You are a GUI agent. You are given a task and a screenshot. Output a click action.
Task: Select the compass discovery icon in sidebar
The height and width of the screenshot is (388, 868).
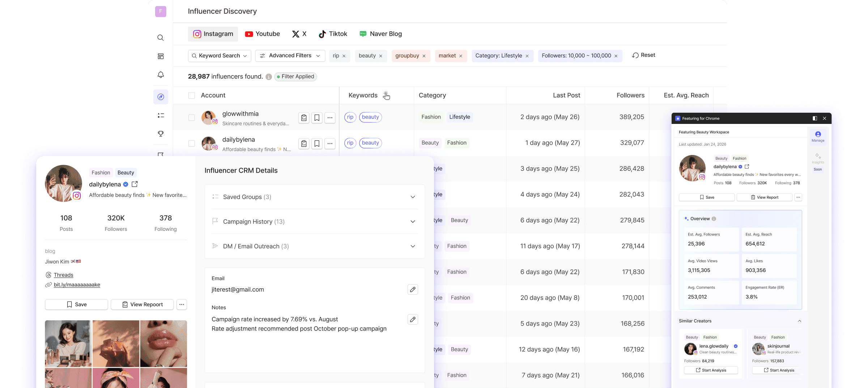tap(161, 97)
